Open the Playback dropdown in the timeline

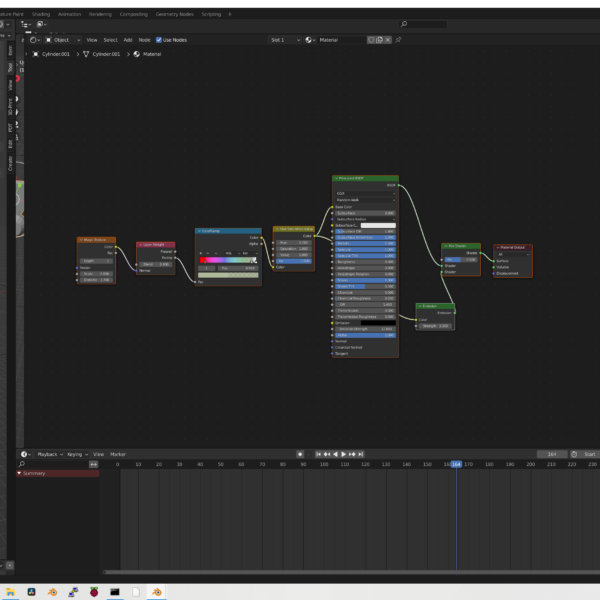click(x=50, y=454)
